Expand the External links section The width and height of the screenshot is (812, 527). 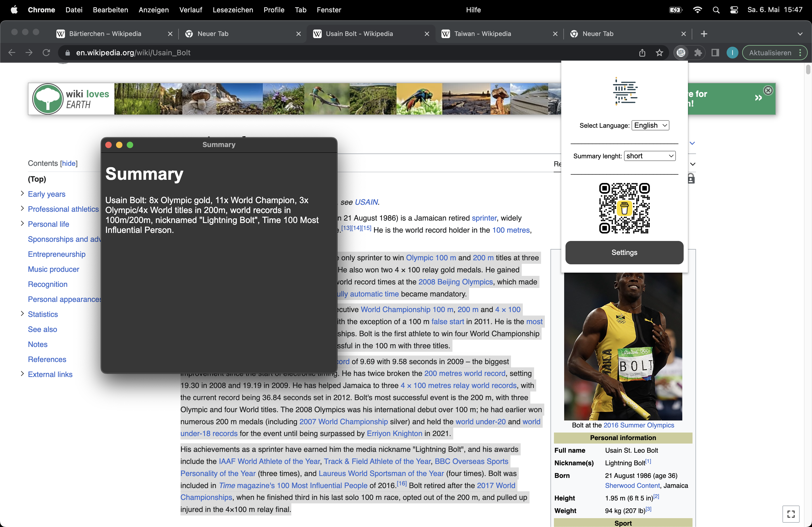[x=22, y=374]
